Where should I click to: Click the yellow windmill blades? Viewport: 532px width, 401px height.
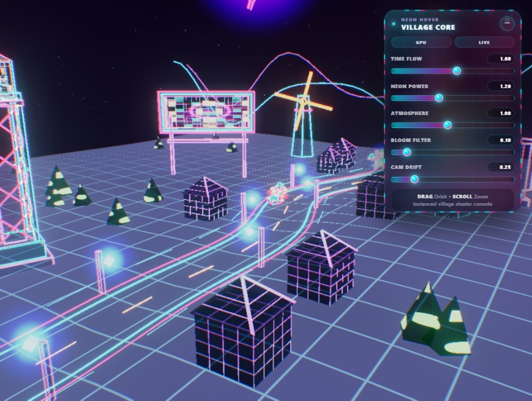click(304, 101)
